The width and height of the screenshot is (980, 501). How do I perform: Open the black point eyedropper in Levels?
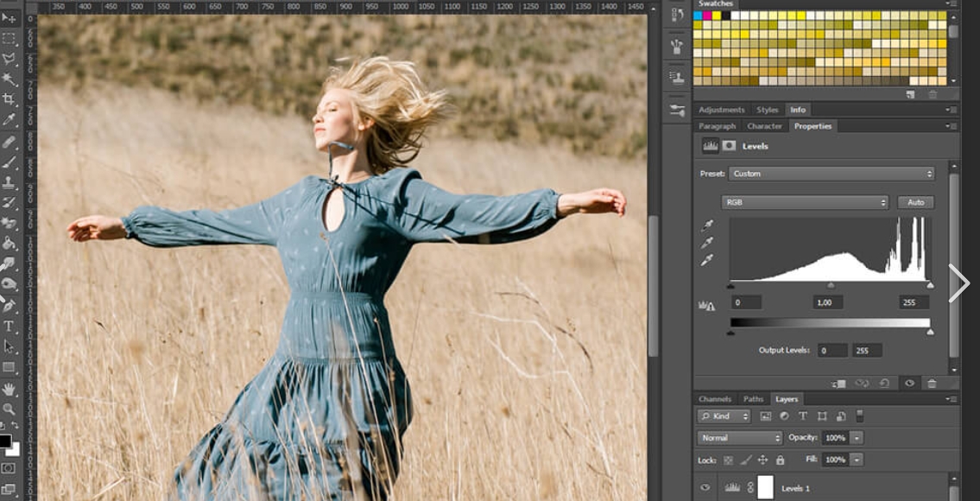[x=706, y=225]
